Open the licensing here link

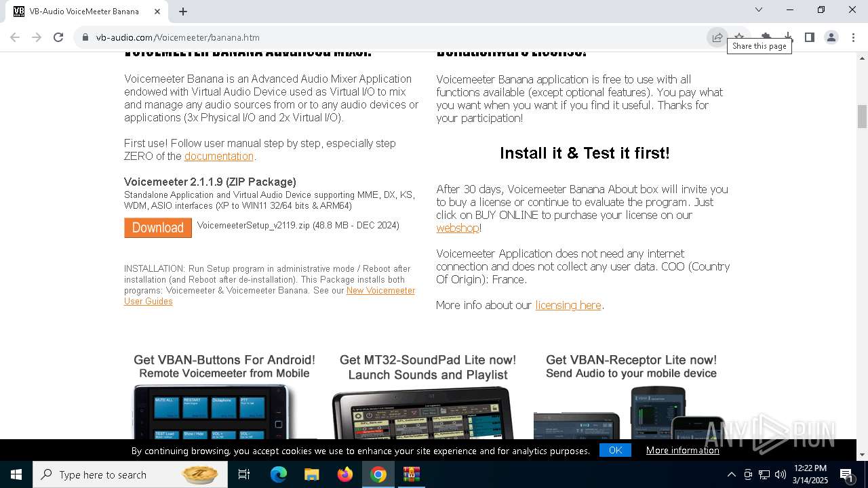click(x=568, y=305)
